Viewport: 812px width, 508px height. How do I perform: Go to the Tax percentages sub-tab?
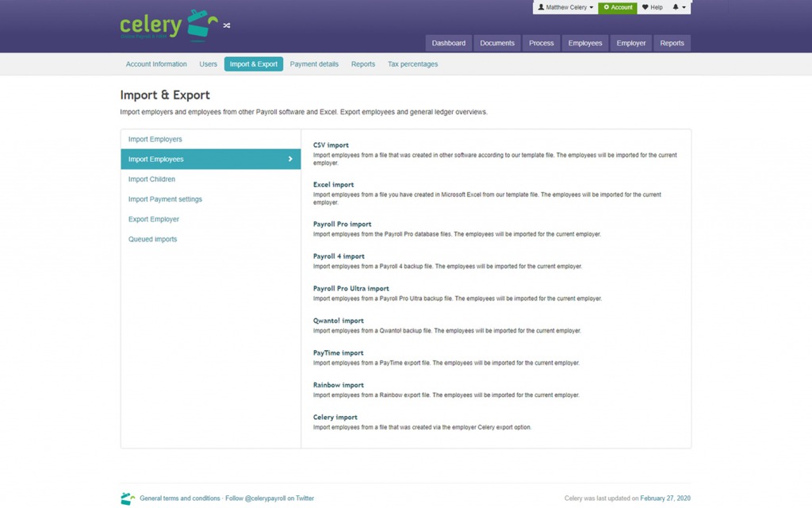[412, 64]
